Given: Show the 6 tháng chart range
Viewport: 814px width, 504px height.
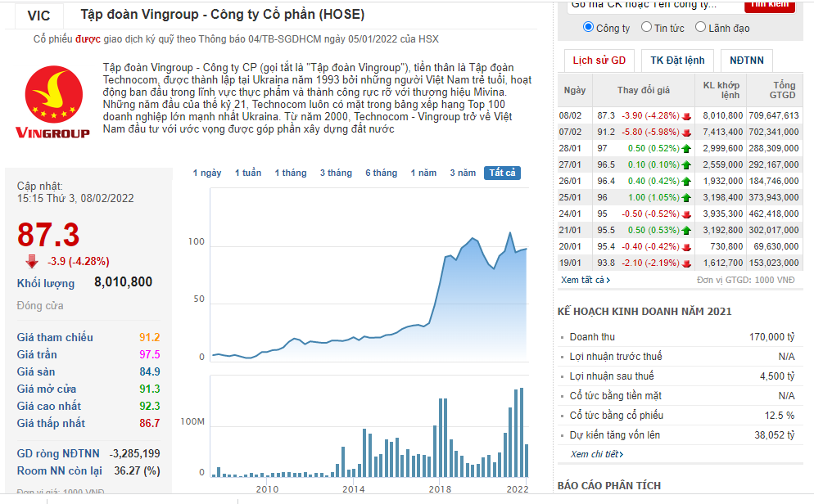Looking at the screenshot, I should click(381, 173).
